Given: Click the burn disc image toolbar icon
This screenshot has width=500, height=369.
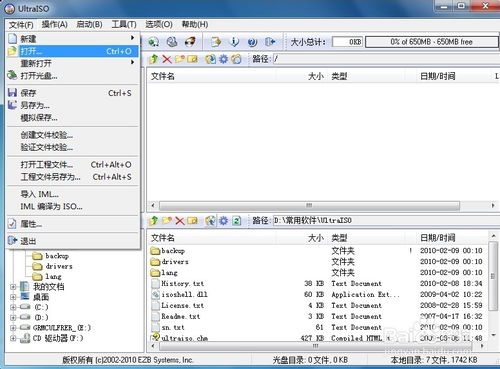Looking at the screenshot, I should [x=190, y=42].
